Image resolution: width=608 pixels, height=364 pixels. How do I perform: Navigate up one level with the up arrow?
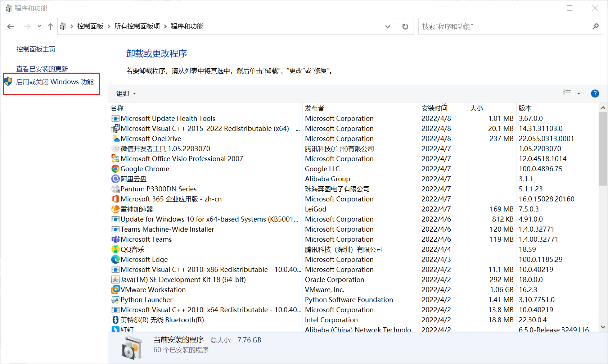50,26
